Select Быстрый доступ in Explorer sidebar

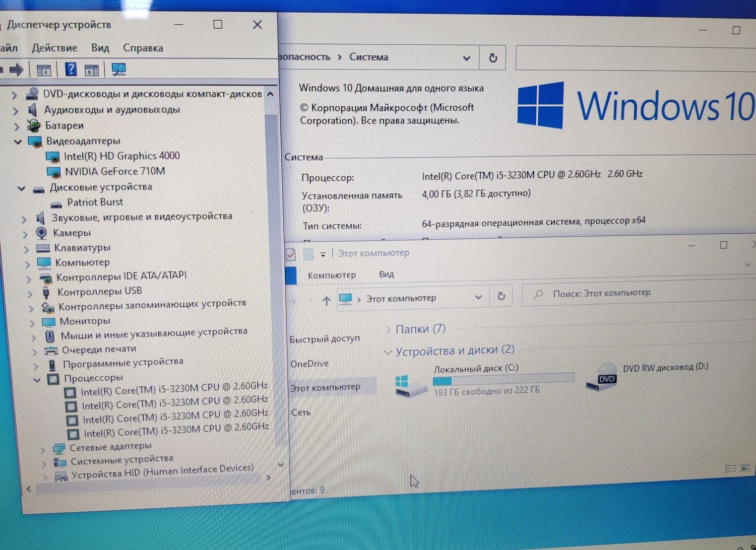point(325,339)
